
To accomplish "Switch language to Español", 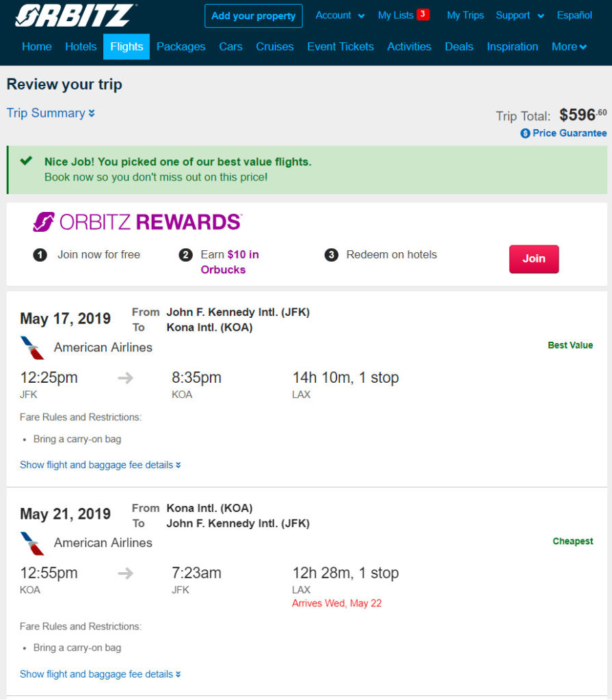I will pyautogui.click(x=574, y=16).
